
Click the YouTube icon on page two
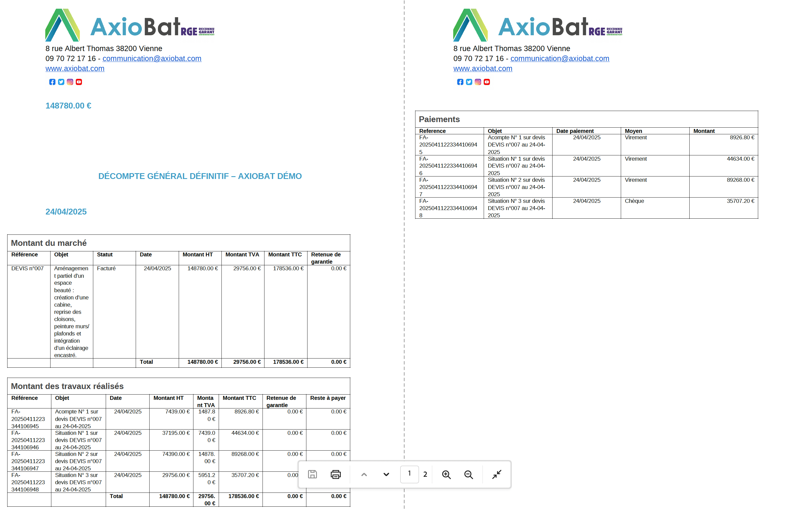(486, 82)
